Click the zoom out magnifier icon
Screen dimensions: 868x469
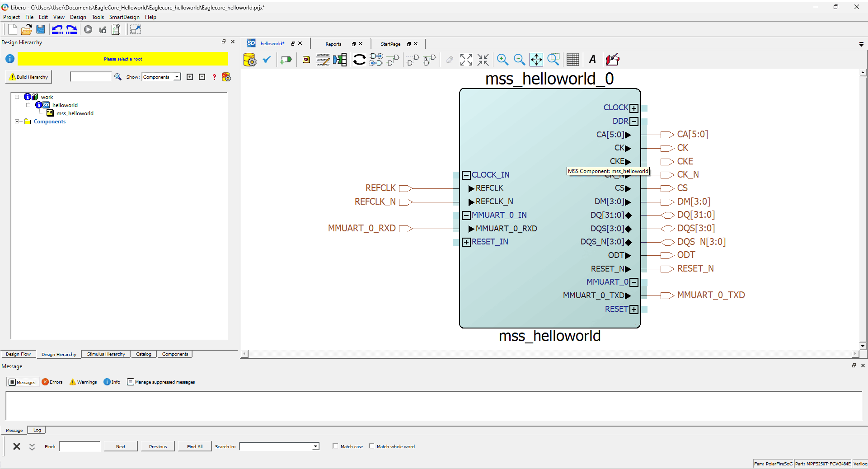519,60
